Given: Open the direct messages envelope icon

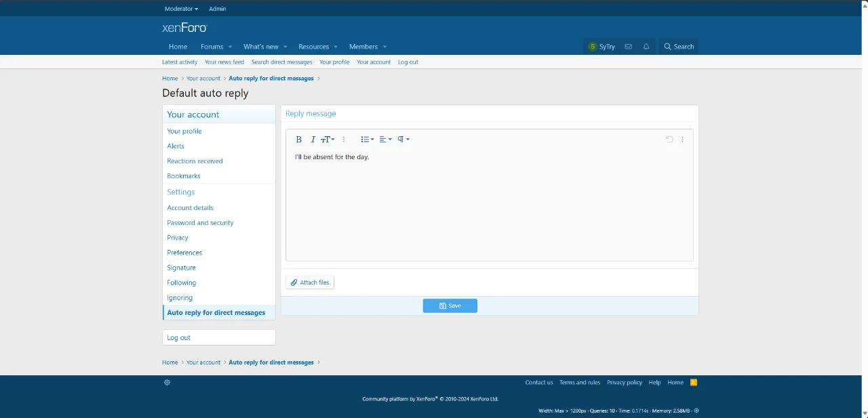Looking at the screenshot, I should 628,47.
